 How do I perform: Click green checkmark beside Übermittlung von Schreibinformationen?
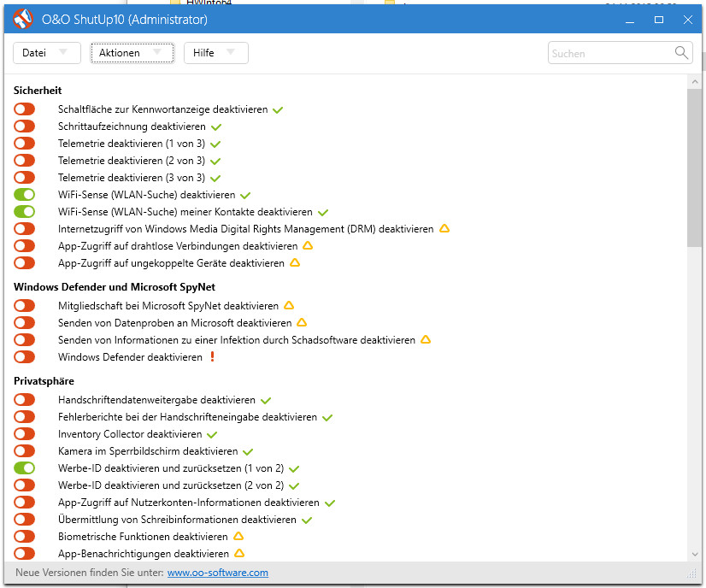pyautogui.click(x=307, y=520)
